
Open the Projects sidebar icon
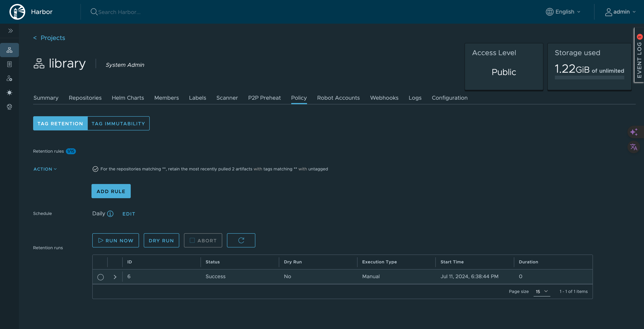coord(9,50)
